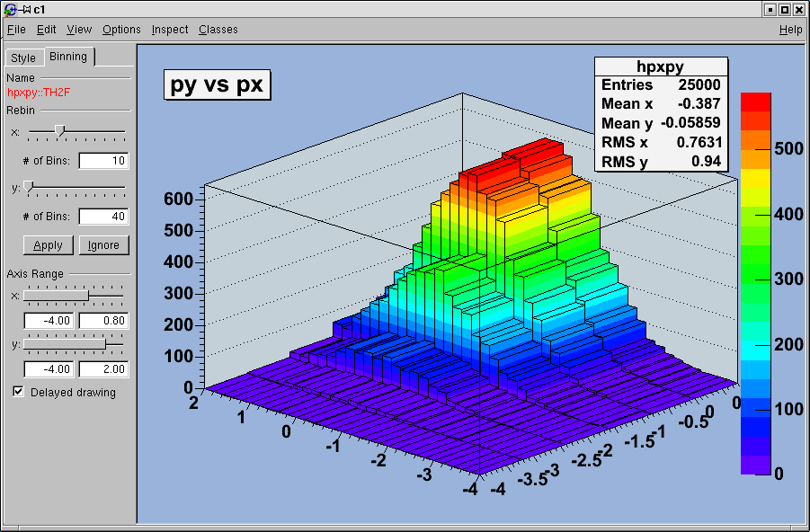
Task: Select the hpxpy statistics box
Action: coord(661,114)
